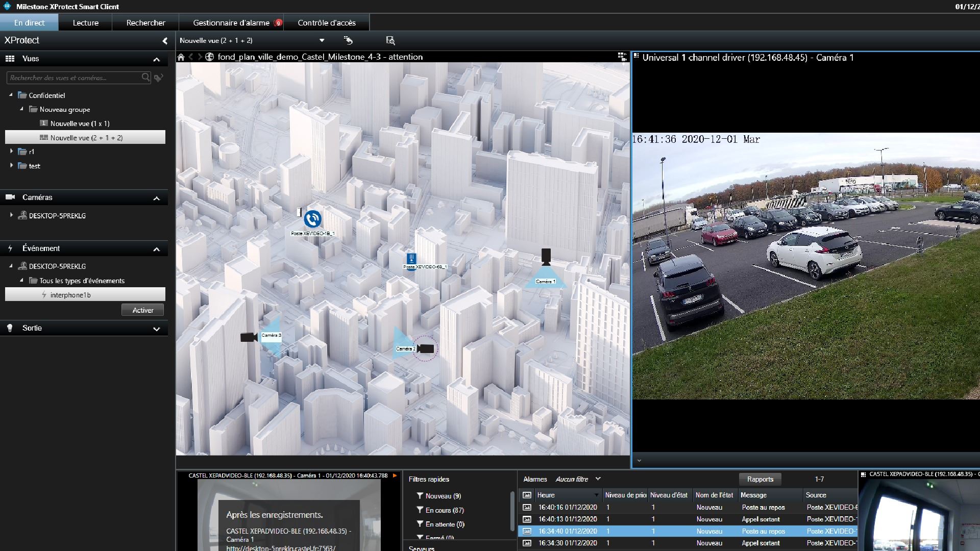Image resolution: width=980 pixels, height=551 pixels.
Task: Expand DESKTOP-5PREKLG under Caméras
Action: tap(11, 215)
